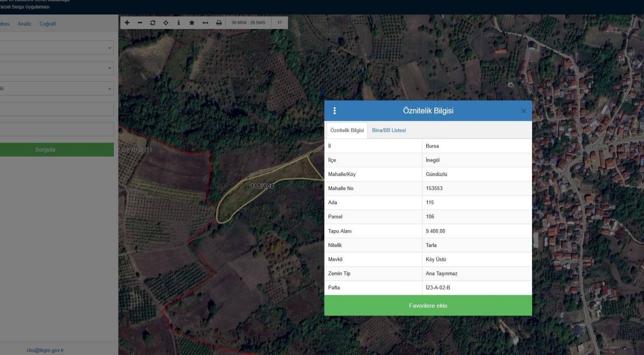Activate the info query tool icon
Screen dimensions: 644x355
179,23
